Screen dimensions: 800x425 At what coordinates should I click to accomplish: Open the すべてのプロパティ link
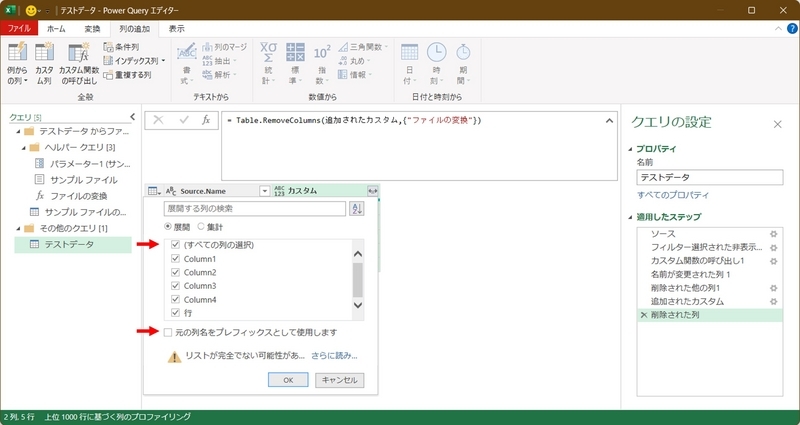(x=673, y=195)
